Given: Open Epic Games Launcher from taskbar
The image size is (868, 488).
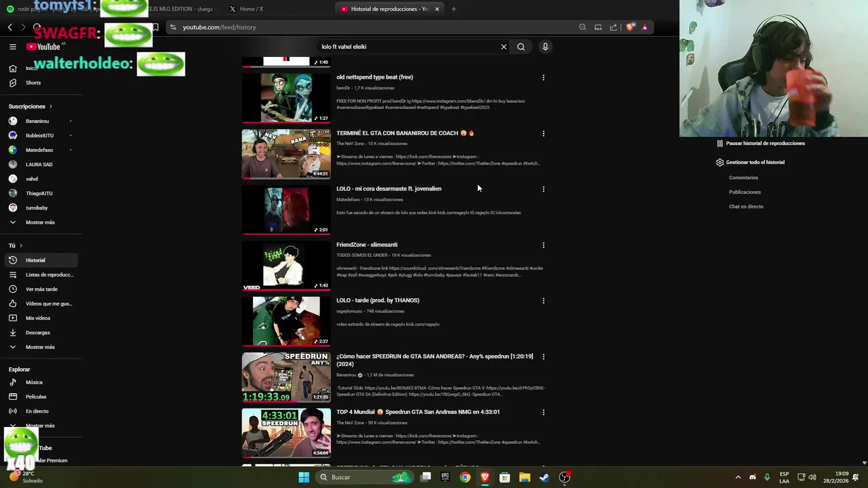Looking at the screenshot, I should pos(445,477).
